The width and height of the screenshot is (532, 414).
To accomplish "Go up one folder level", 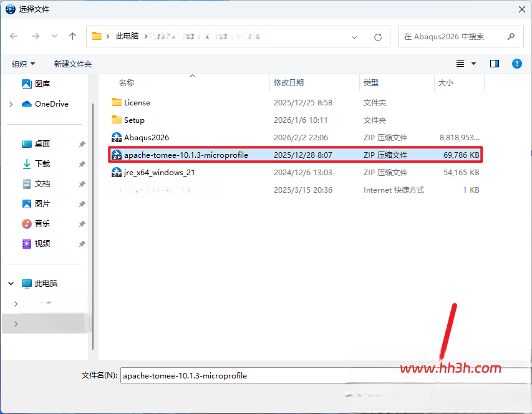I will [72, 36].
